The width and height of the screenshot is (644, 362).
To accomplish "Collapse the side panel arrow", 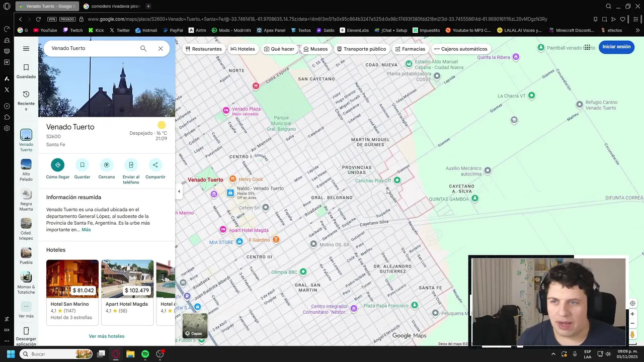I will 179,191.
